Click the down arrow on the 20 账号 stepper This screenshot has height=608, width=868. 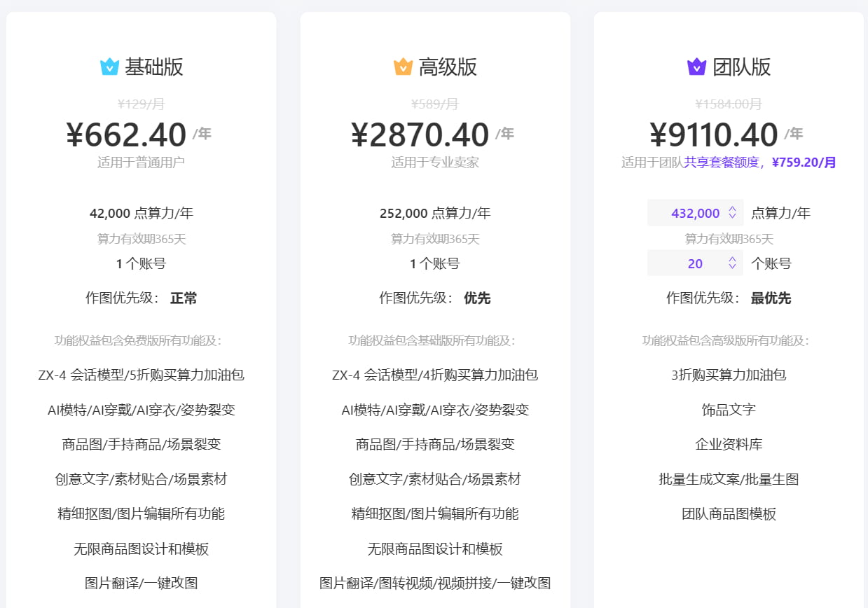click(732, 266)
